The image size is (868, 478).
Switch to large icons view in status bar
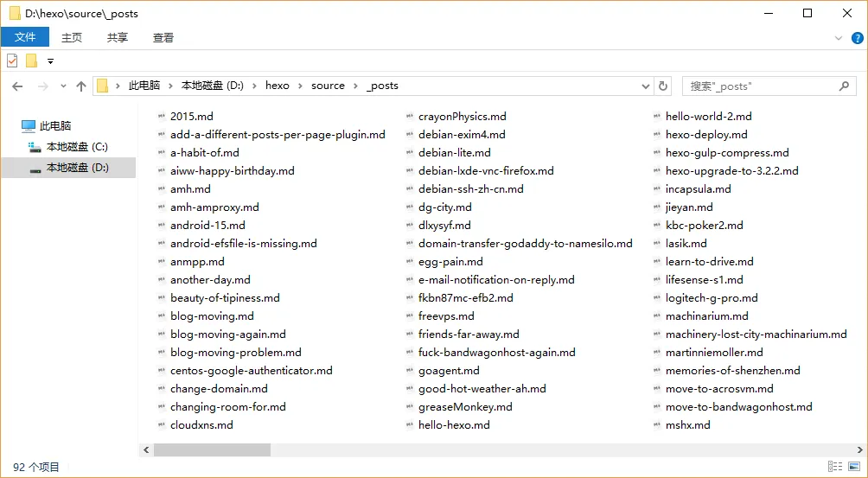(x=854, y=467)
